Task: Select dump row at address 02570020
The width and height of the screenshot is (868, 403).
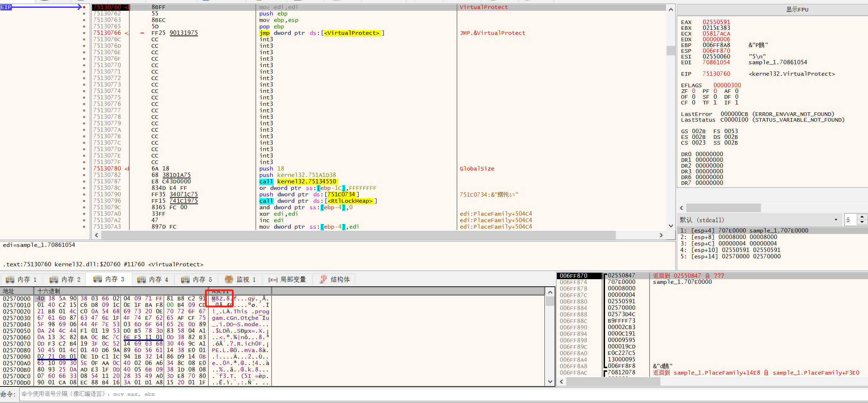Action: click(136, 311)
